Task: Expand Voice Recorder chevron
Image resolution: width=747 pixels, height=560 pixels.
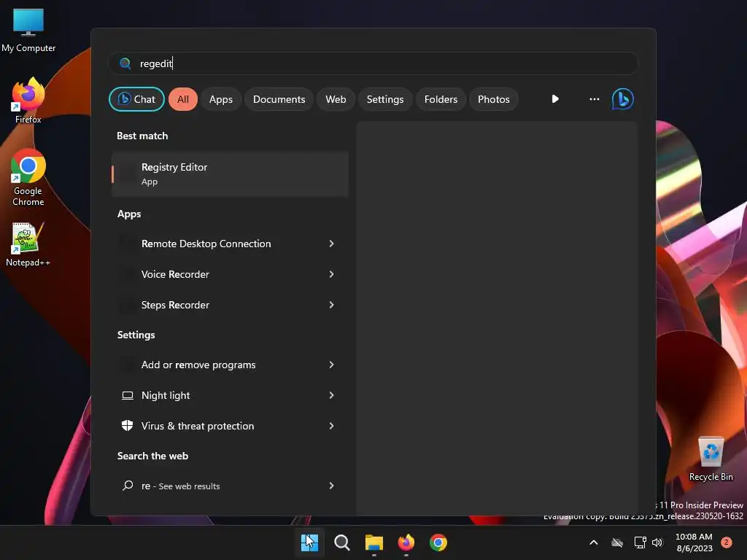Action: 332,274
